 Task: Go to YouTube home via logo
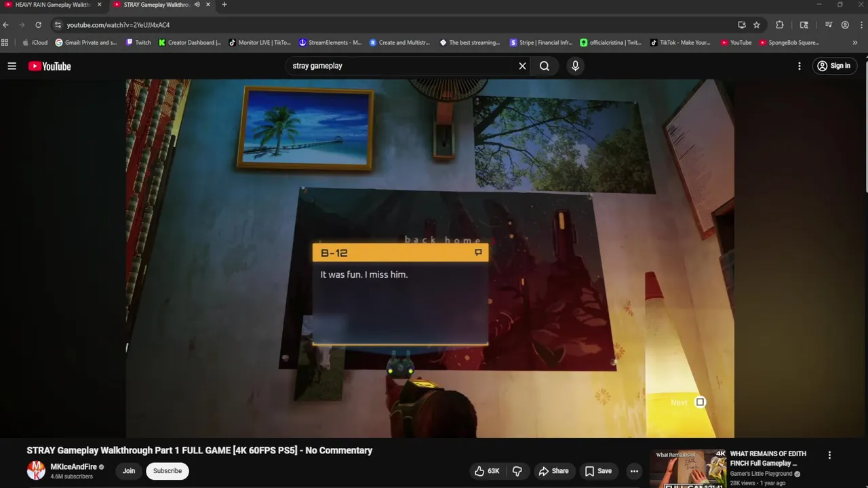[50, 66]
